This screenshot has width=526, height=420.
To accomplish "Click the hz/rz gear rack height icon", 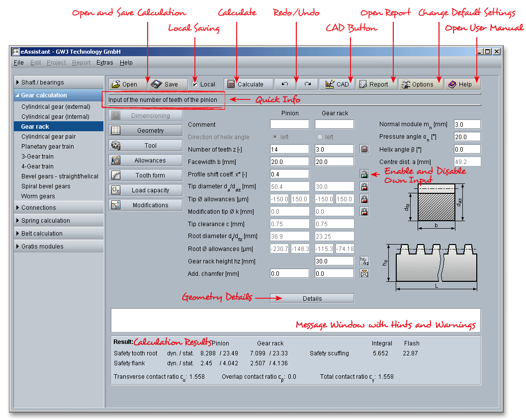I will pos(364,261).
